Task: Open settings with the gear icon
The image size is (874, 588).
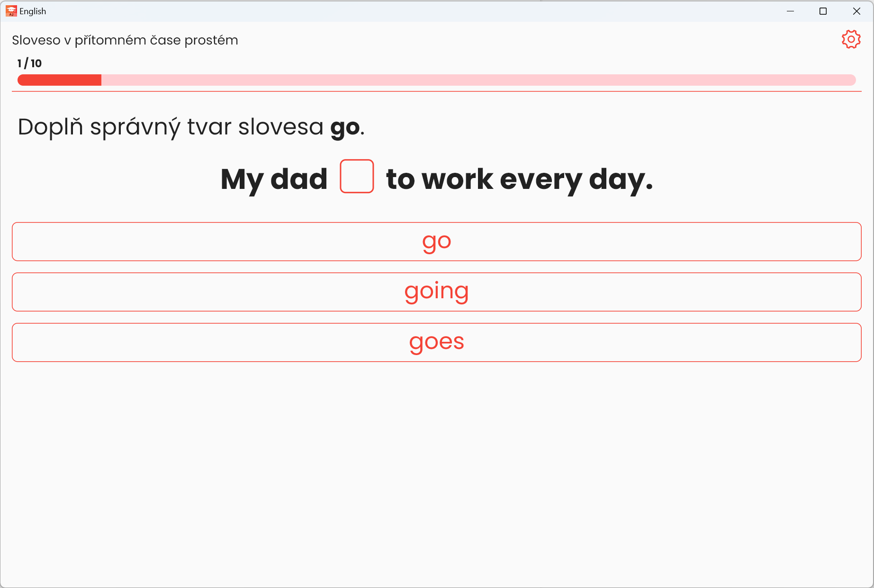Action: click(x=851, y=39)
